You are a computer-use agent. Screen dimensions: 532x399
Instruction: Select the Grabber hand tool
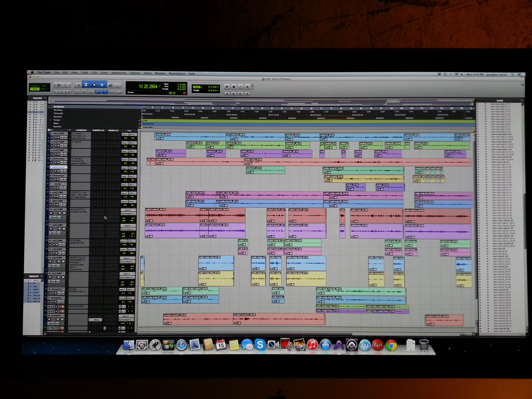(x=102, y=85)
